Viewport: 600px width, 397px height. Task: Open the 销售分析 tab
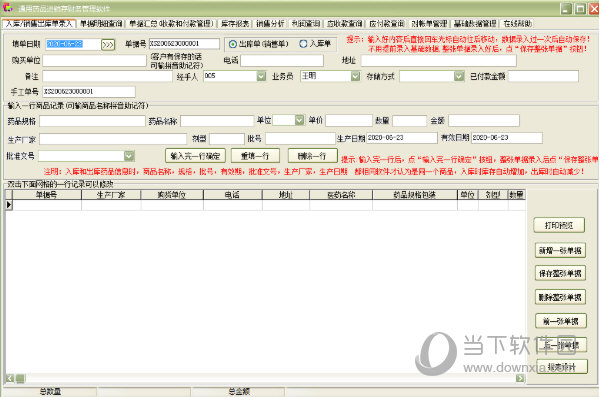pyautogui.click(x=270, y=24)
